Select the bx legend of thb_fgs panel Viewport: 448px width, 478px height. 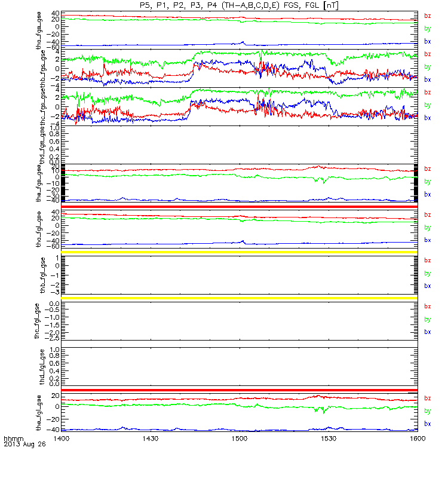(428, 79)
